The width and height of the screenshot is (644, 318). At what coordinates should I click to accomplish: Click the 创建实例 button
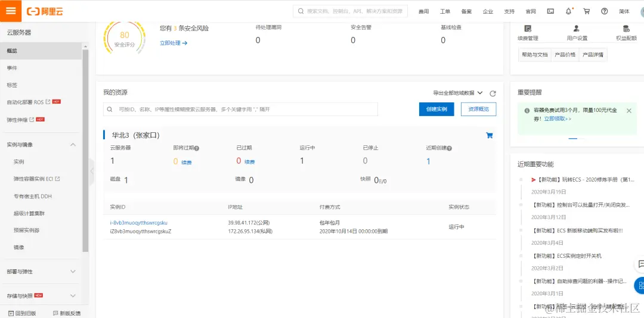436,109
